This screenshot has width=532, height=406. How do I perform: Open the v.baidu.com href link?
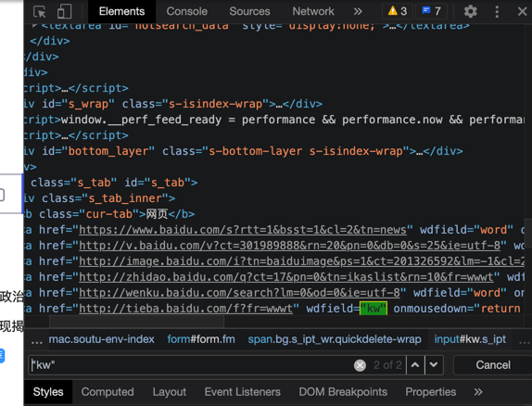(289, 246)
